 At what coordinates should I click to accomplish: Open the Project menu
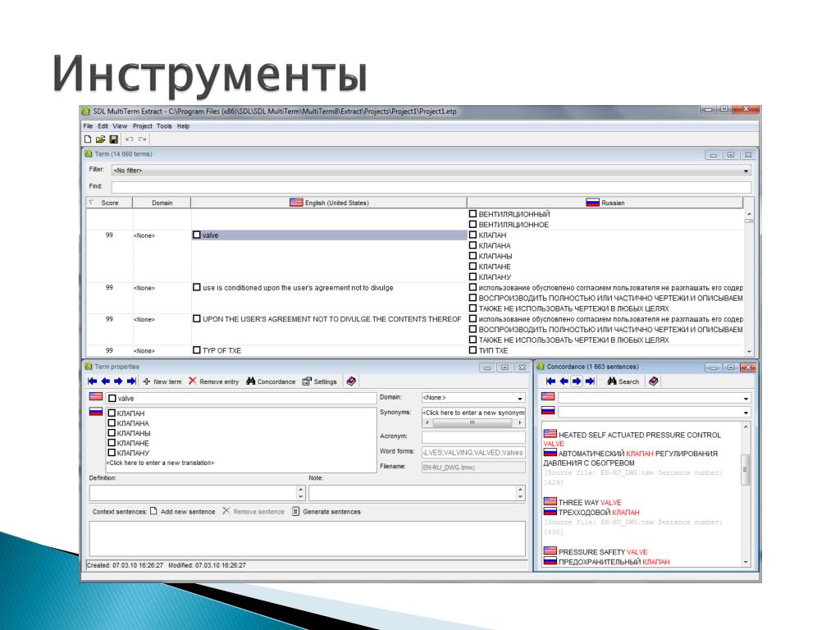click(143, 126)
